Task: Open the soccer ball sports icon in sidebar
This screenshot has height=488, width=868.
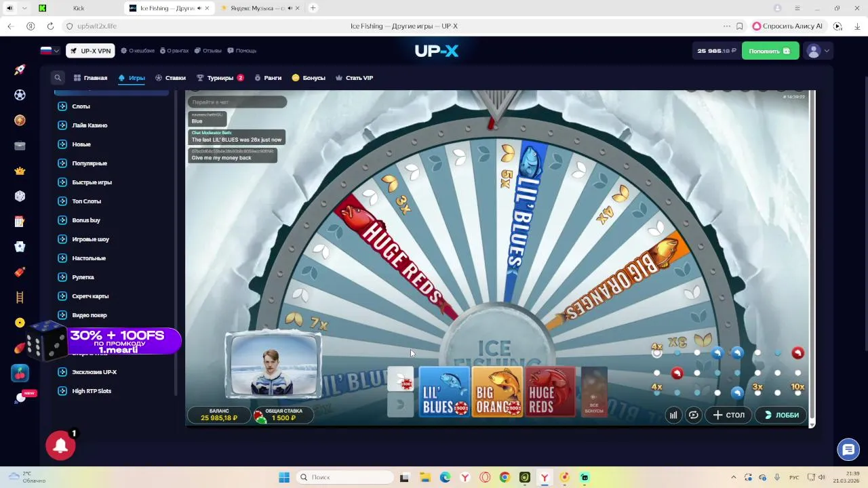Action: (20, 95)
